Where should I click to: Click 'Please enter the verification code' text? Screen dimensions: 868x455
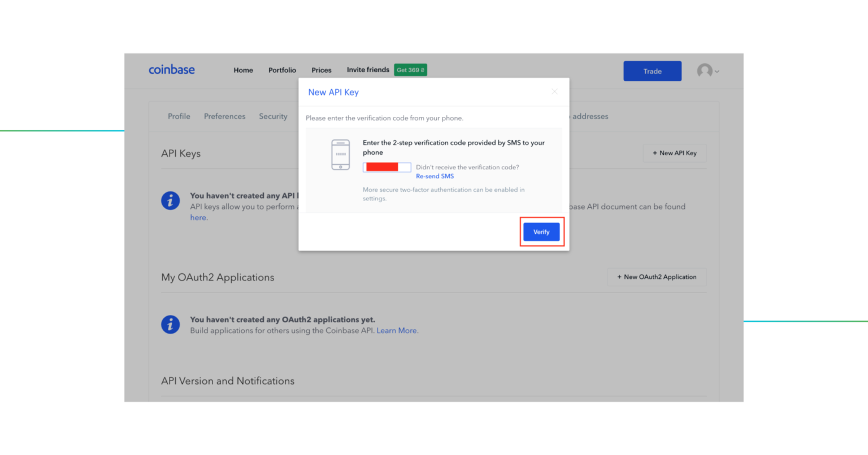[384, 118]
